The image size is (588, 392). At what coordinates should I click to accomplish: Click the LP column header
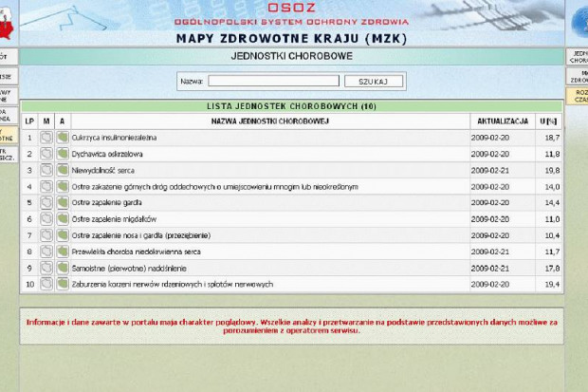point(29,121)
